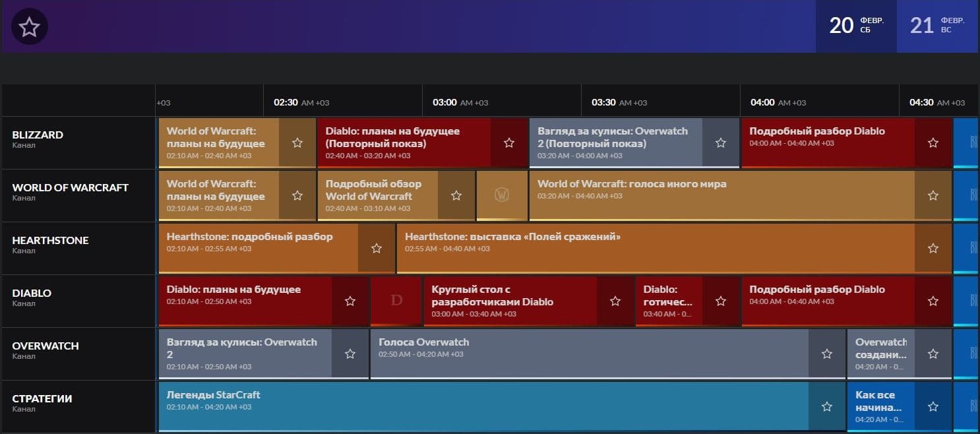Star Подробный разбор Diablo in Diablo channel row
The width and height of the screenshot is (980, 434).
933,301
